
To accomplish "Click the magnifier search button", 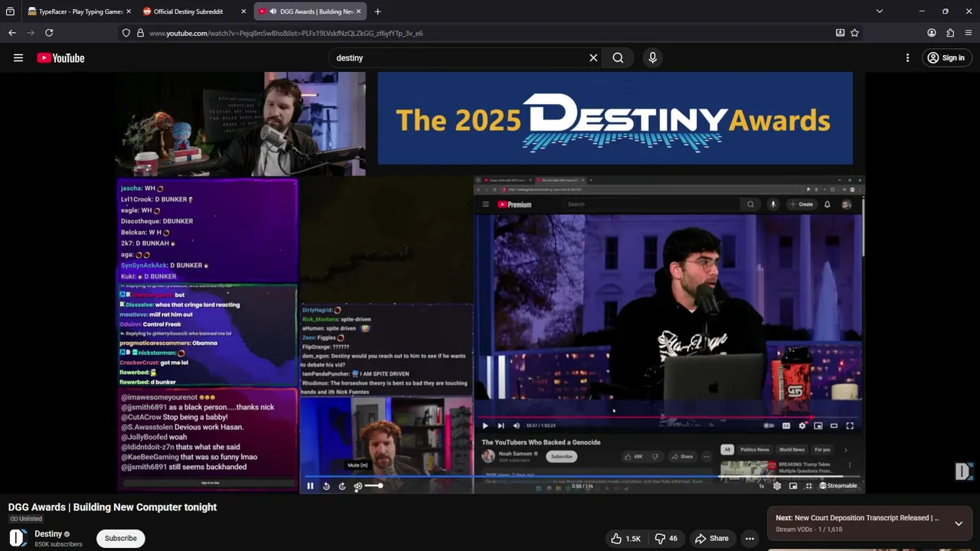I will pos(618,58).
